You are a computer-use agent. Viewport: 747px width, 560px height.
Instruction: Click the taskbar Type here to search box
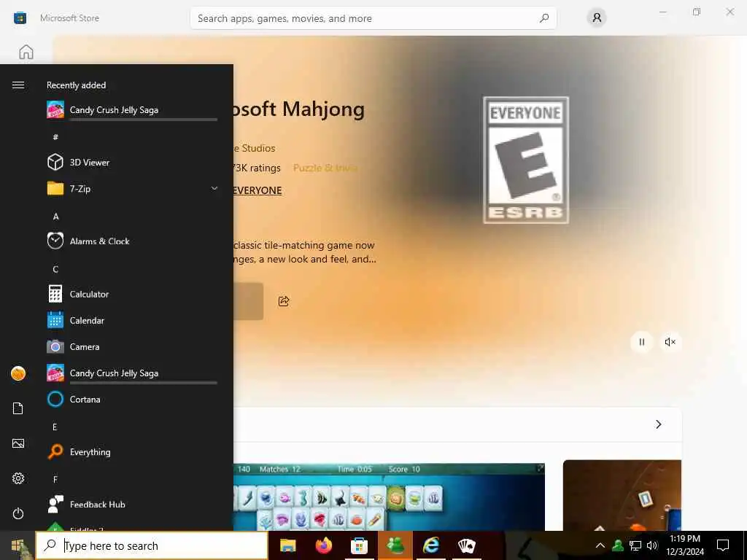[152, 545]
